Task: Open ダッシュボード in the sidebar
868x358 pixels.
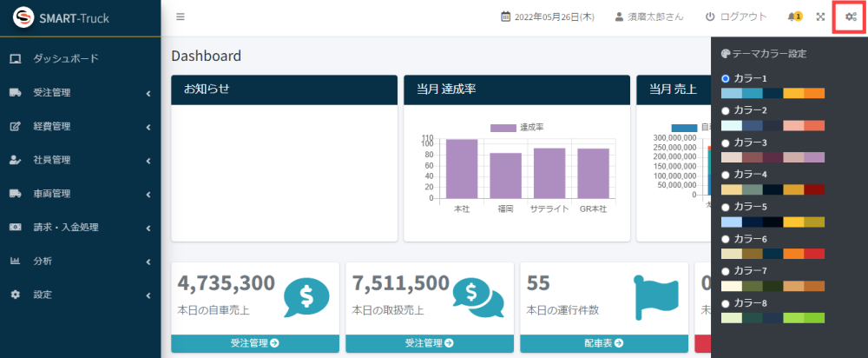Action: point(65,59)
